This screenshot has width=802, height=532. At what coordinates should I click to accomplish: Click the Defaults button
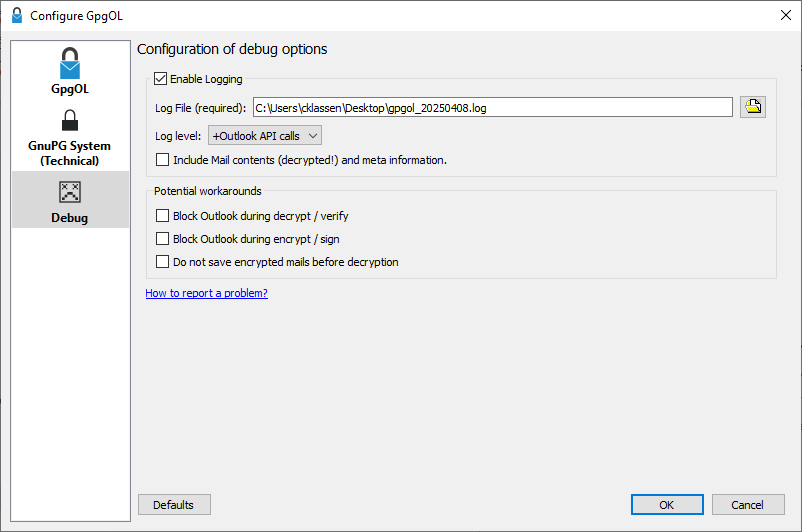174,505
